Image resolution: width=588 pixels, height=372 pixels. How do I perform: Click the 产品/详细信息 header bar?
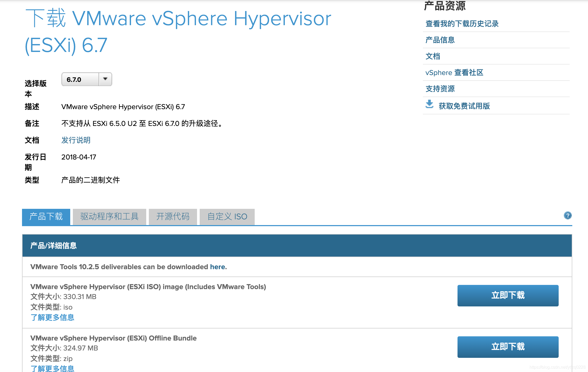(53, 246)
